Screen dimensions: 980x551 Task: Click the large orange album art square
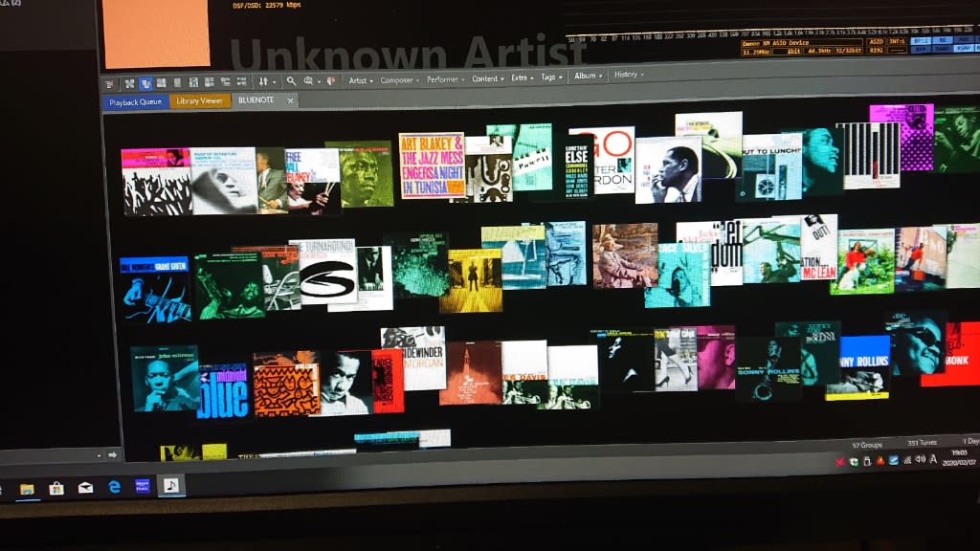156,32
